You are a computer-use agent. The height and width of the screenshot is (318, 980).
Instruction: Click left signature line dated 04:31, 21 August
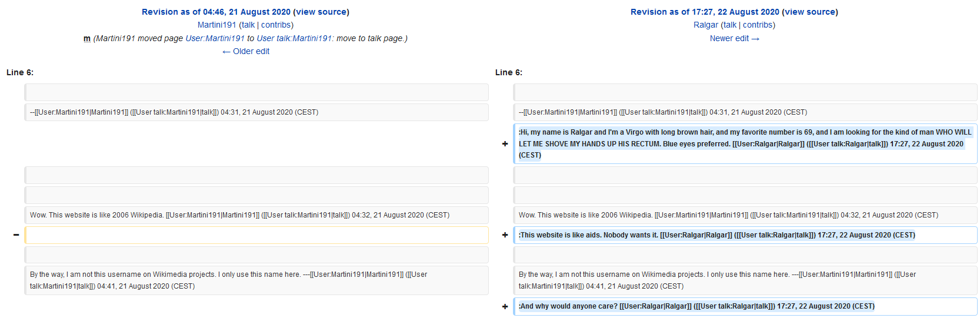pyautogui.click(x=256, y=112)
